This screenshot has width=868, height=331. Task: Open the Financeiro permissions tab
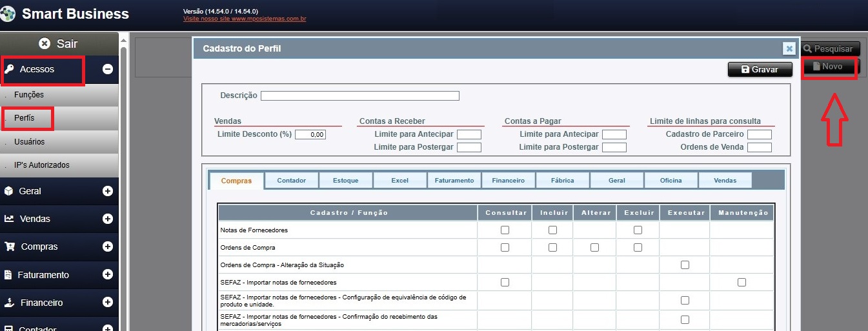pyautogui.click(x=508, y=181)
